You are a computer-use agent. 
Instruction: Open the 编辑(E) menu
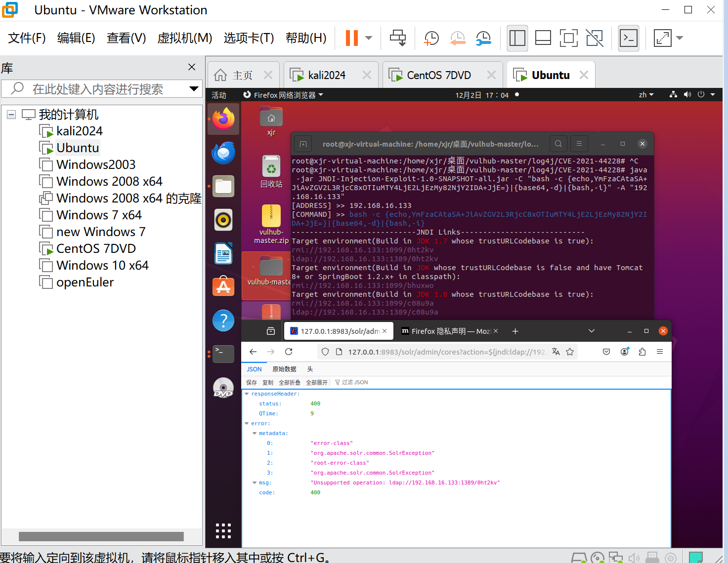(x=76, y=38)
